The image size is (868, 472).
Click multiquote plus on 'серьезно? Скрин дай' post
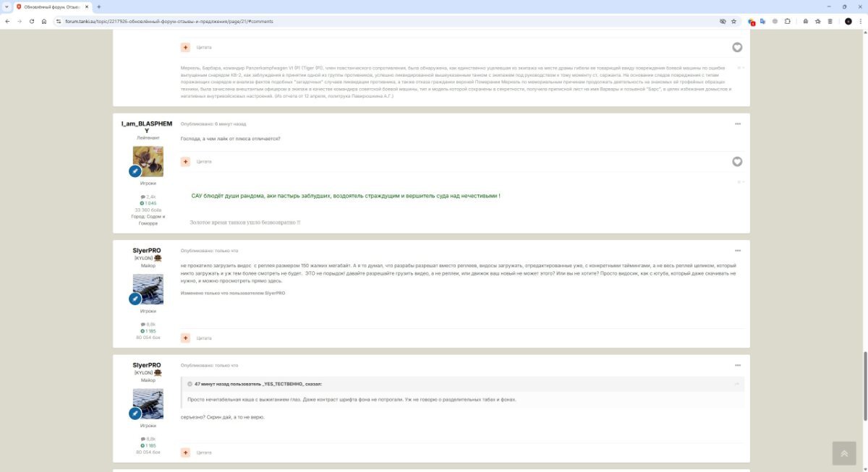click(x=185, y=452)
